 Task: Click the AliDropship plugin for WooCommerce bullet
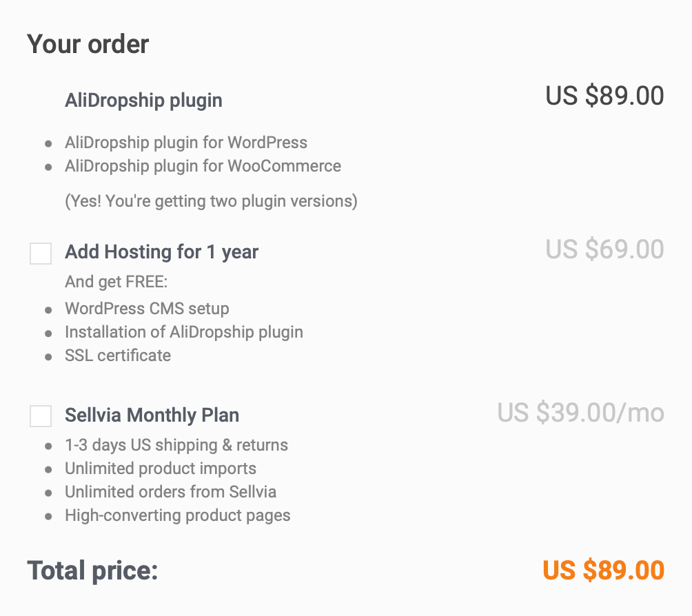(203, 166)
